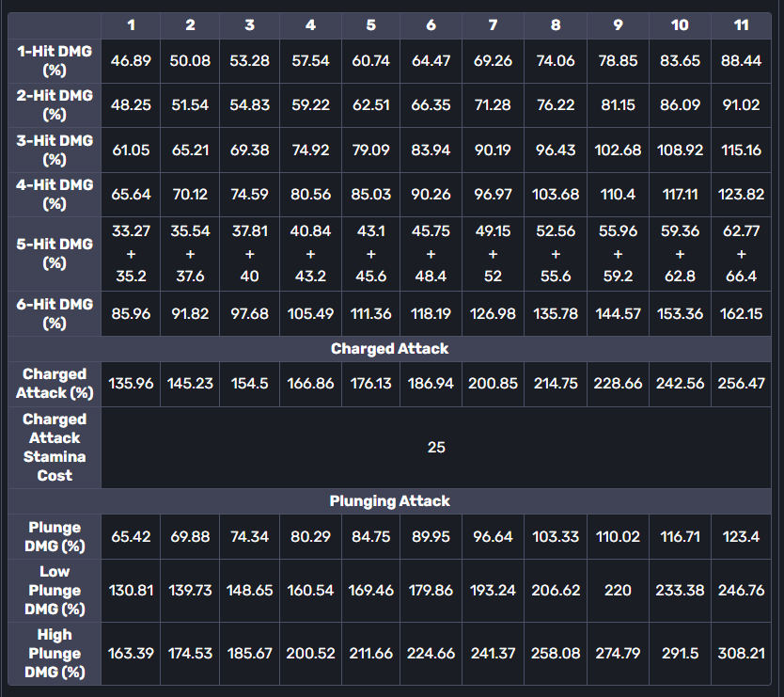Click the 3-Hit value 79.09
Image resolution: width=784 pixels, height=697 pixels.
370,150
